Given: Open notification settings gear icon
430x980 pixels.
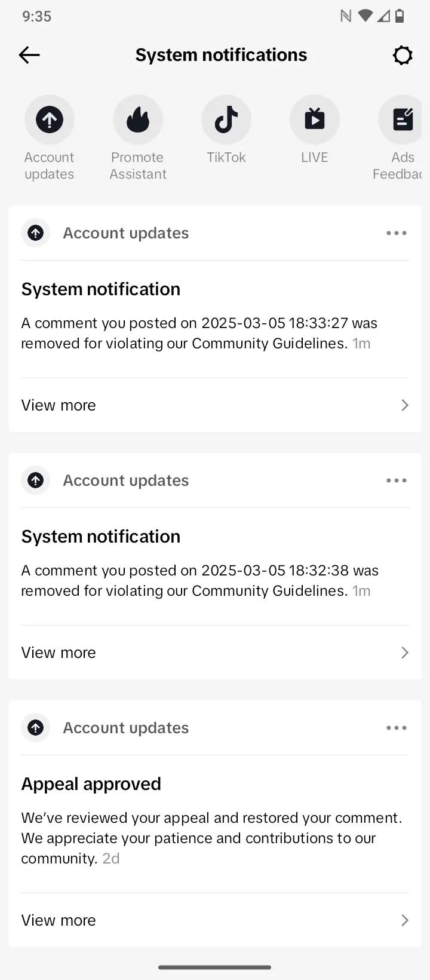Looking at the screenshot, I should point(403,55).
